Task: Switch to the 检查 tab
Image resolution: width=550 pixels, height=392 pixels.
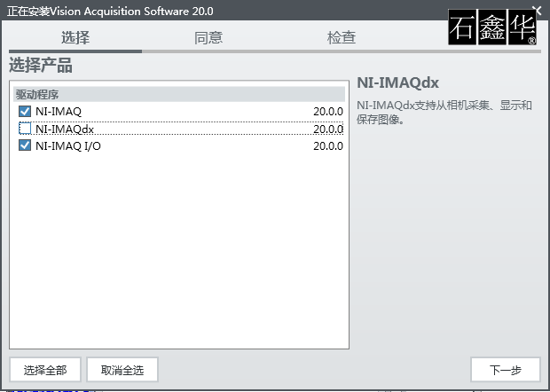Action: click(x=342, y=37)
